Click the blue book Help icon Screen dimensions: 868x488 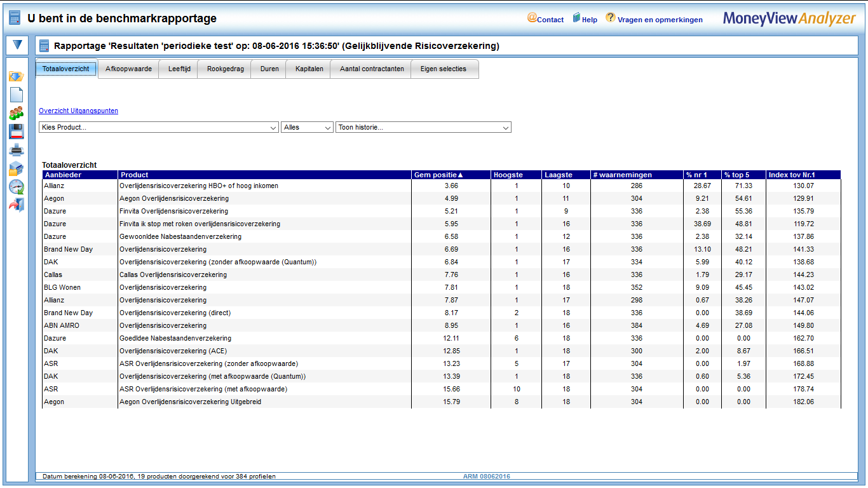[x=576, y=18]
